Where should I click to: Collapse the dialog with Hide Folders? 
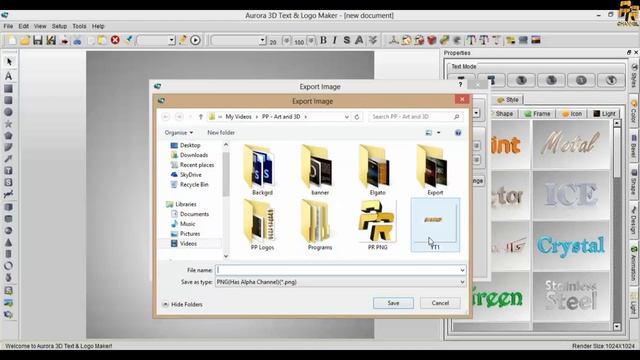pyautogui.click(x=182, y=304)
